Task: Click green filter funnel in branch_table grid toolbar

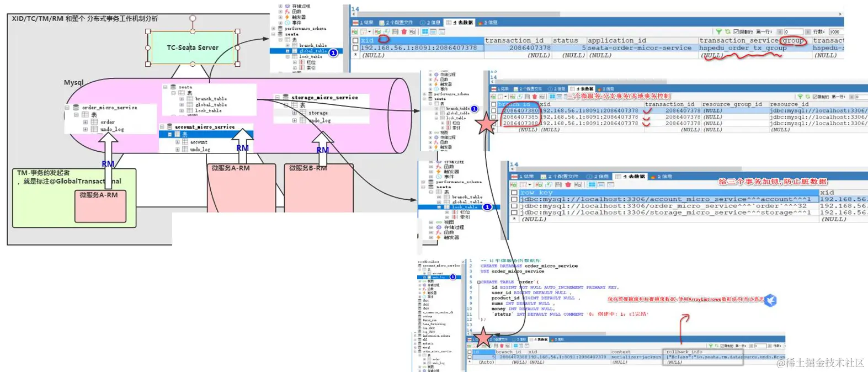Action: 800,97
